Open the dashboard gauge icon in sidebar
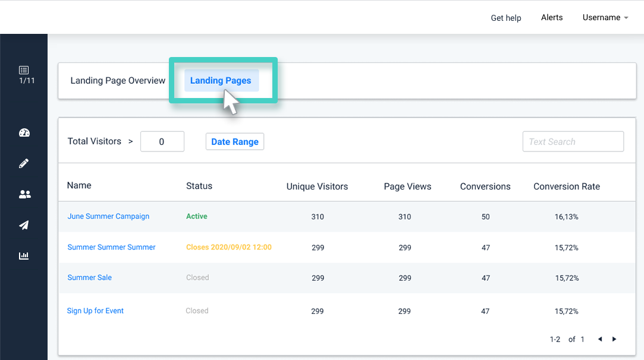644x360 pixels. [24, 132]
